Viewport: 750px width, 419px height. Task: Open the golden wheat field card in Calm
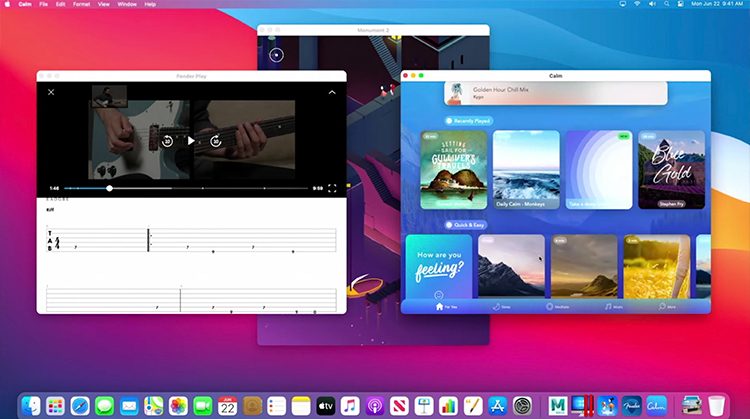click(657, 267)
